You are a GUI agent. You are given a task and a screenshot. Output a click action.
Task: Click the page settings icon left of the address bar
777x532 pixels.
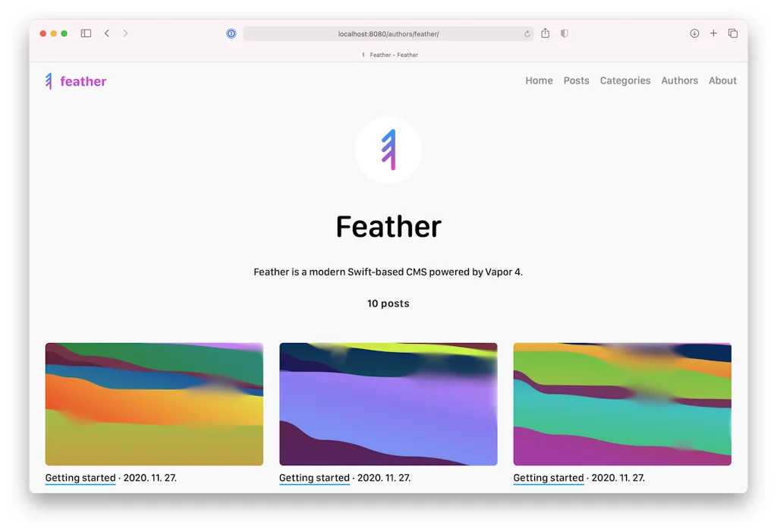click(231, 33)
